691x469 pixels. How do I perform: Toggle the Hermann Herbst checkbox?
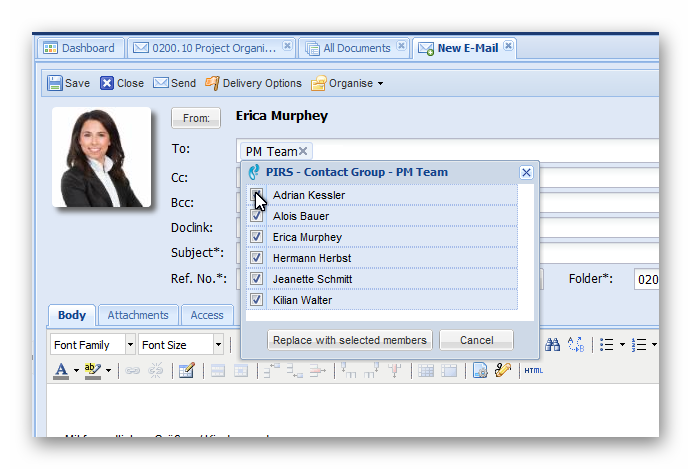(x=257, y=258)
